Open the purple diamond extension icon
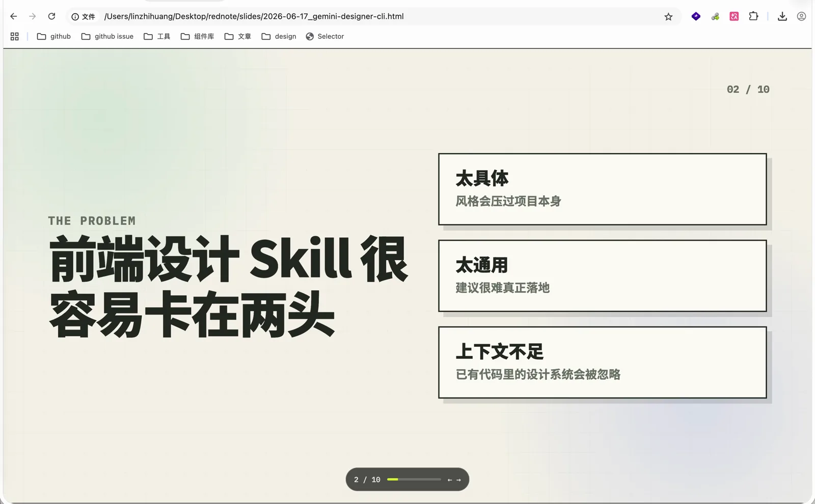The width and height of the screenshot is (815, 504). click(696, 16)
